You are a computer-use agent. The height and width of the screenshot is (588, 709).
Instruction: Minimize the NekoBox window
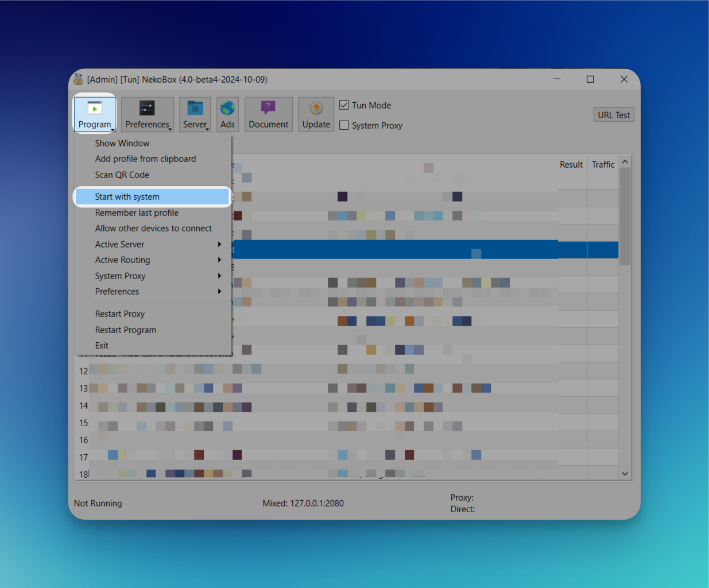point(557,79)
